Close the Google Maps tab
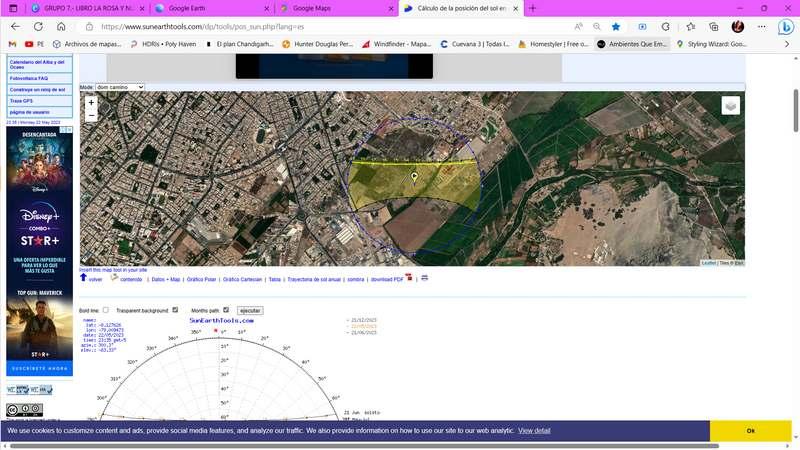The image size is (800, 450). pyautogui.click(x=391, y=9)
